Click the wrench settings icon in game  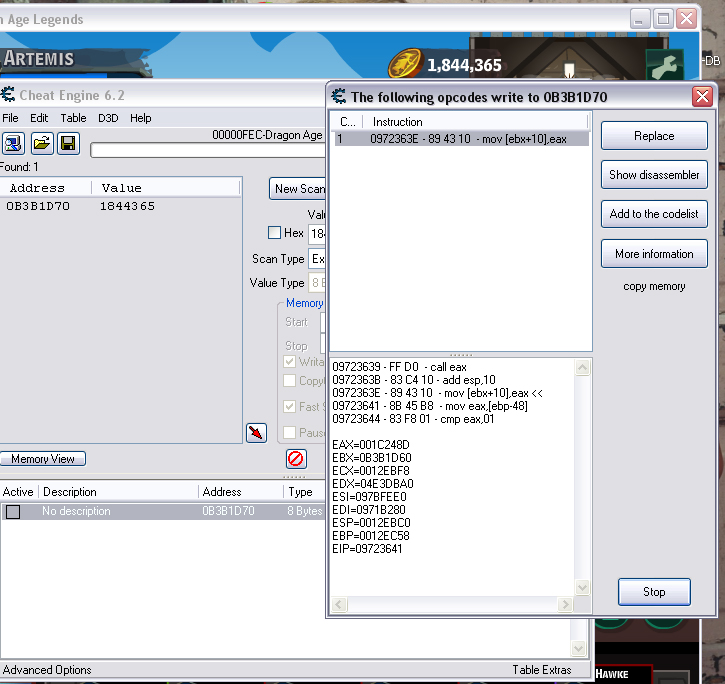(x=664, y=66)
